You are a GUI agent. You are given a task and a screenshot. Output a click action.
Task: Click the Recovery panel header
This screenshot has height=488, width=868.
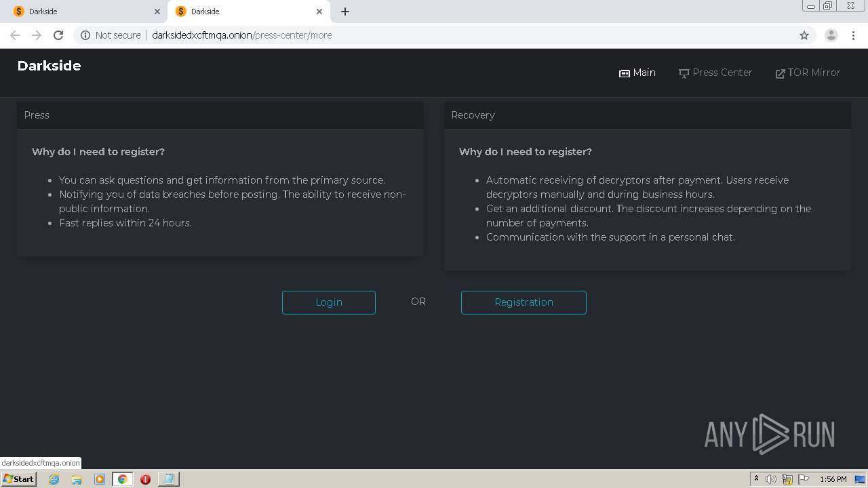click(x=647, y=115)
